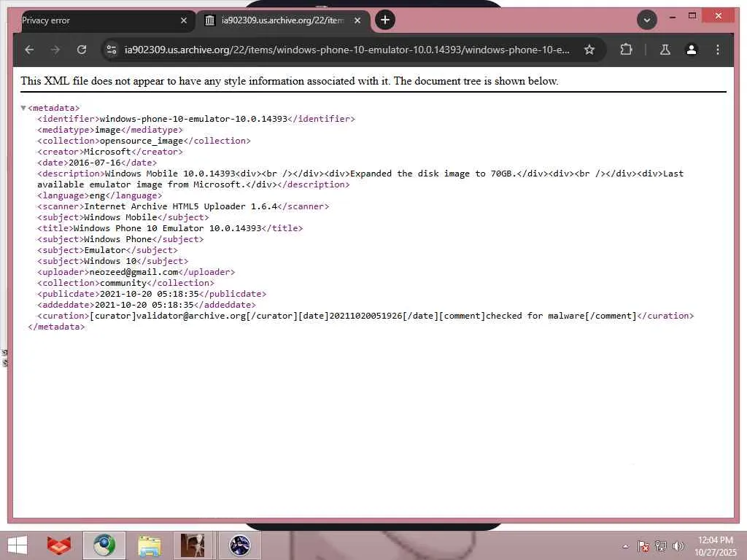Screen dimensions: 747x560
Task: Open the network status tray icon
Action: pyautogui.click(x=661, y=546)
